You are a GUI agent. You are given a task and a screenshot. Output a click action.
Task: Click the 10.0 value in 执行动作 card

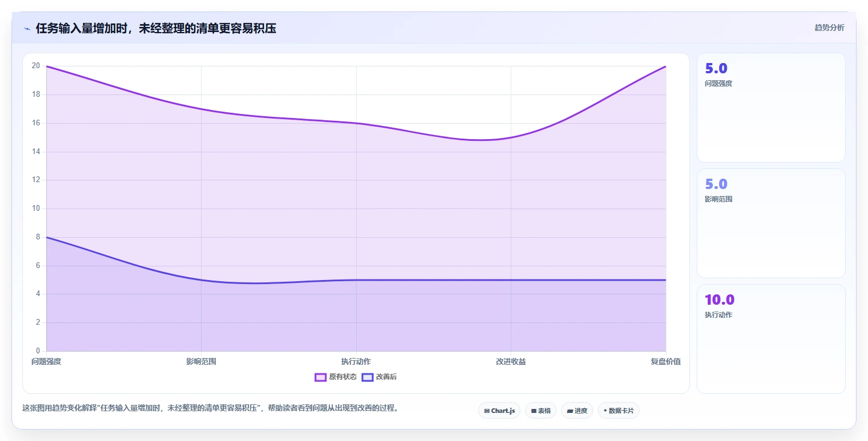(719, 300)
